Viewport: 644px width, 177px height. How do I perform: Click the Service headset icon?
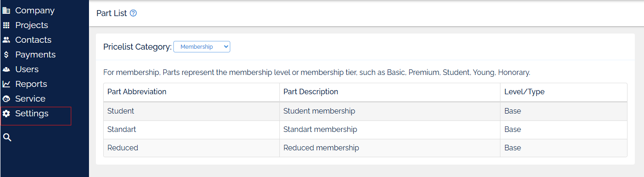(6, 99)
